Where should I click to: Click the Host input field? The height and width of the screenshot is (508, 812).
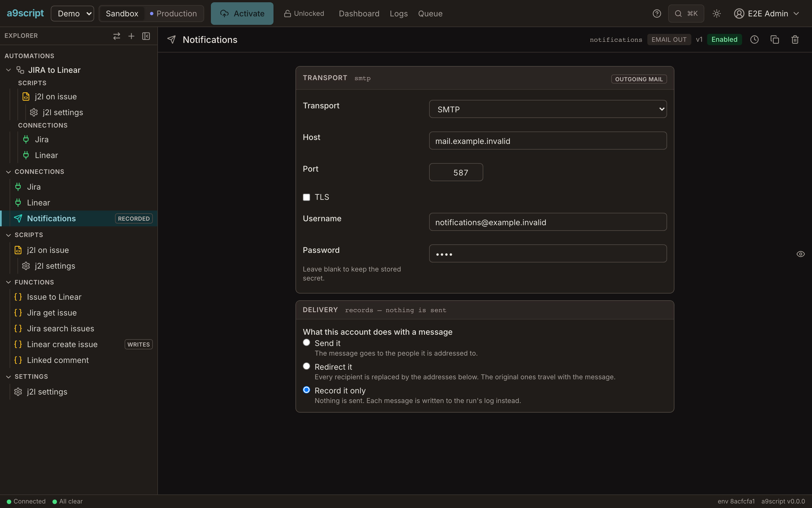(548, 141)
